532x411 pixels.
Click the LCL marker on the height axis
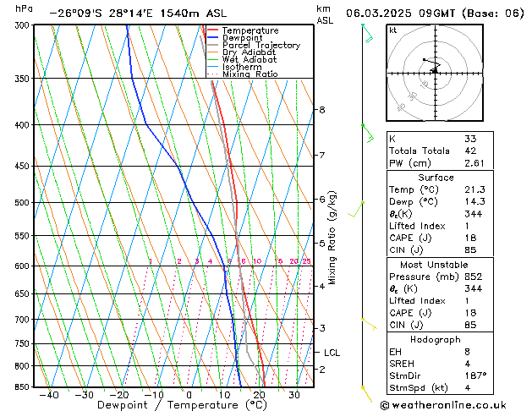332,353
